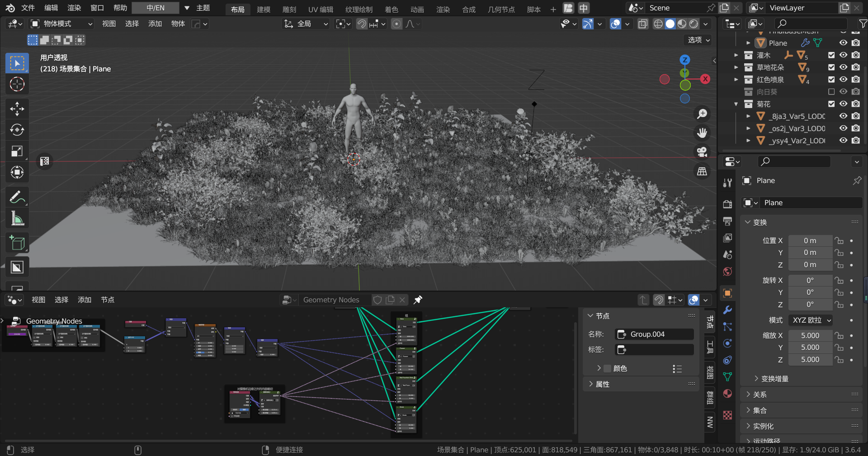Toggle solid viewport shading mode

point(670,24)
